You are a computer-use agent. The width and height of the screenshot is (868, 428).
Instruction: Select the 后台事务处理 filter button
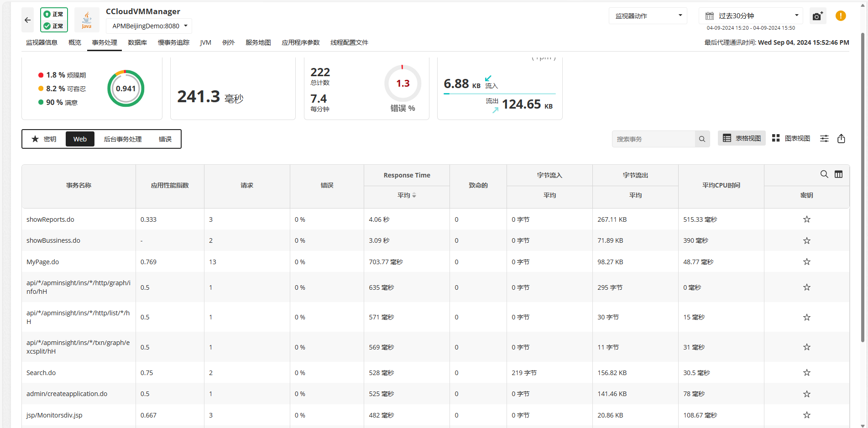123,139
